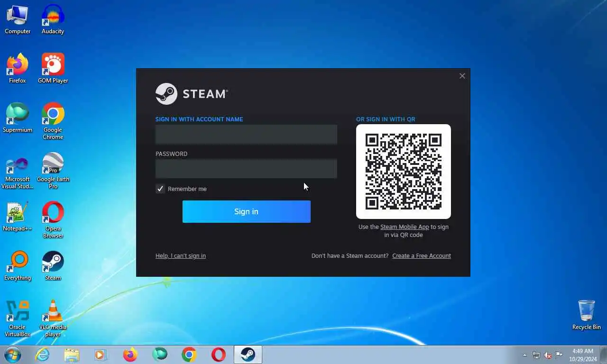Open the Computer desktop icon
The width and height of the screenshot is (607, 364).
(18, 20)
